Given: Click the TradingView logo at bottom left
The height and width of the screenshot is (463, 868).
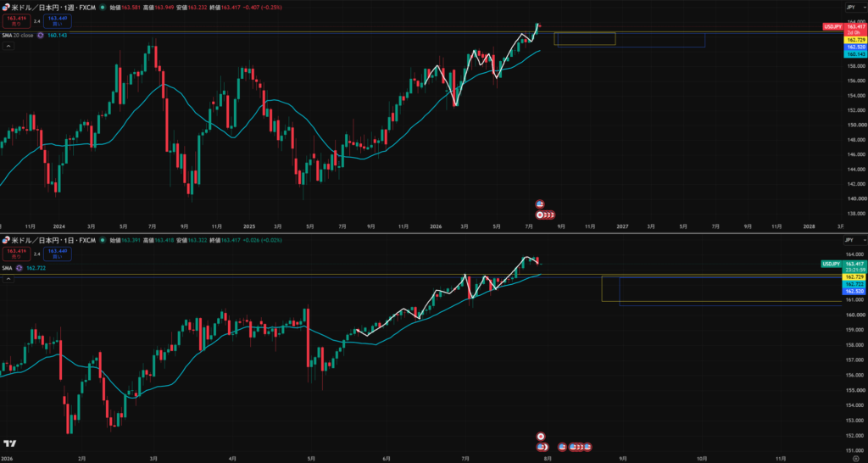Looking at the screenshot, I should (x=8, y=443).
